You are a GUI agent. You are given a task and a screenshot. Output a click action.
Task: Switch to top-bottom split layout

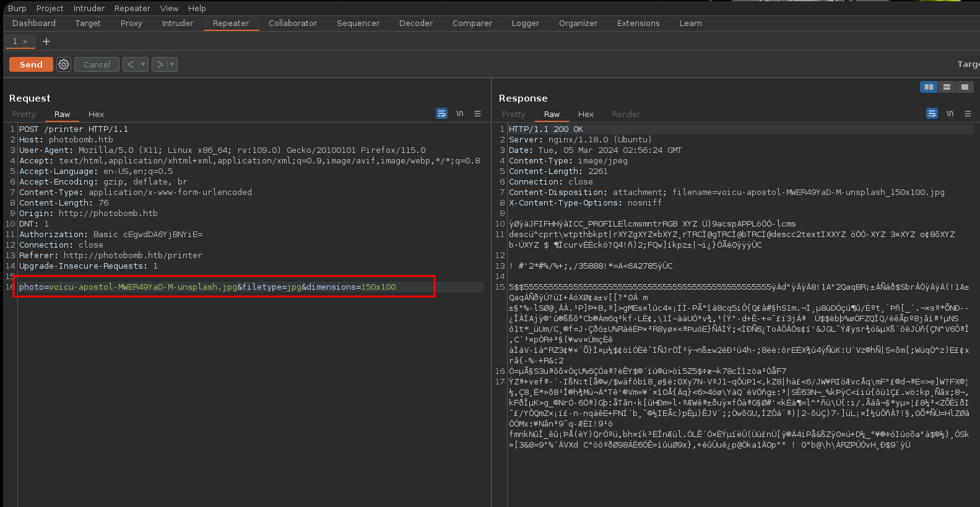click(947, 87)
